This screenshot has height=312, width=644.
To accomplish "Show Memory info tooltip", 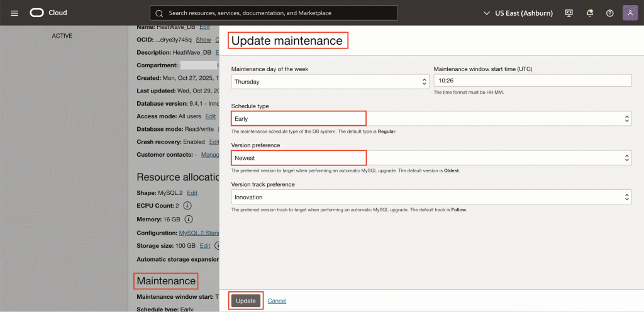I will [x=189, y=219].
